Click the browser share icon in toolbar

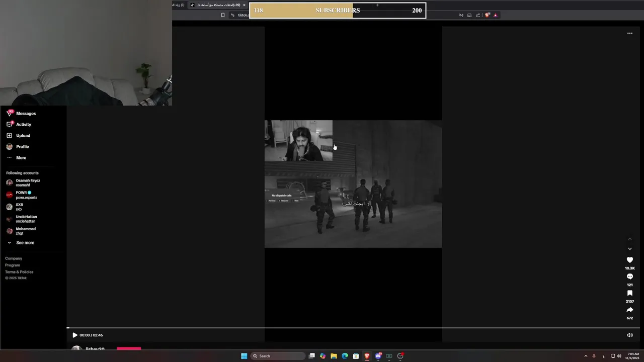pyautogui.click(x=478, y=15)
